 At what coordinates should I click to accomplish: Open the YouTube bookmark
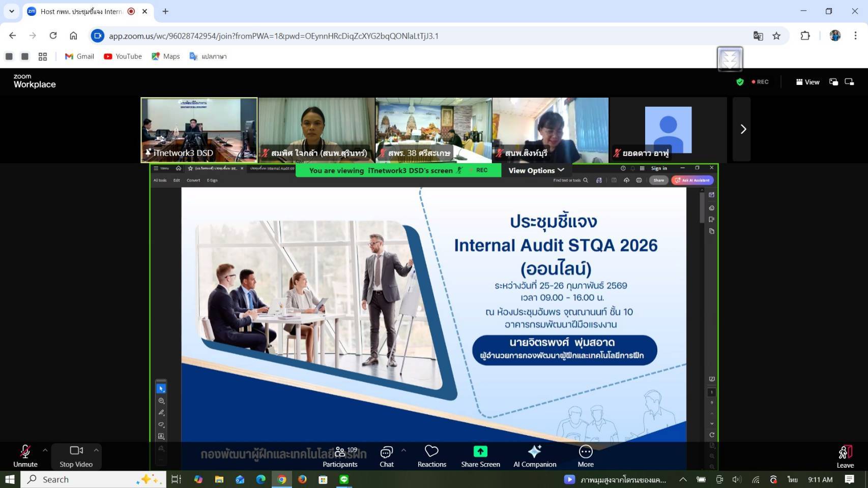[x=123, y=56]
